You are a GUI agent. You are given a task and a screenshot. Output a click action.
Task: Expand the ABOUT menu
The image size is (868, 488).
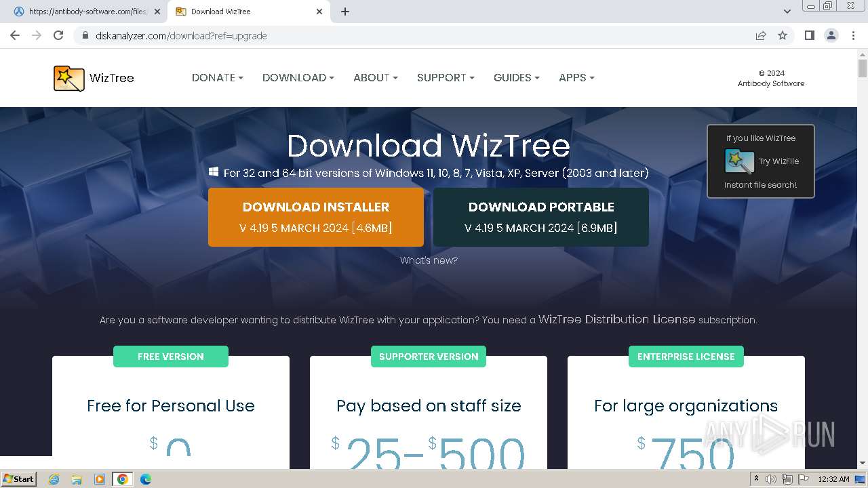375,78
